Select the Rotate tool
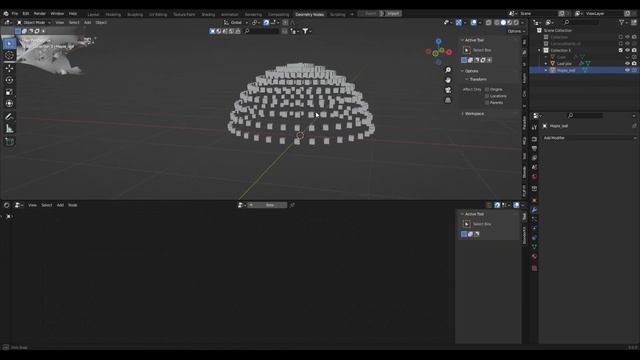This screenshot has height=360, width=640. point(9,80)
